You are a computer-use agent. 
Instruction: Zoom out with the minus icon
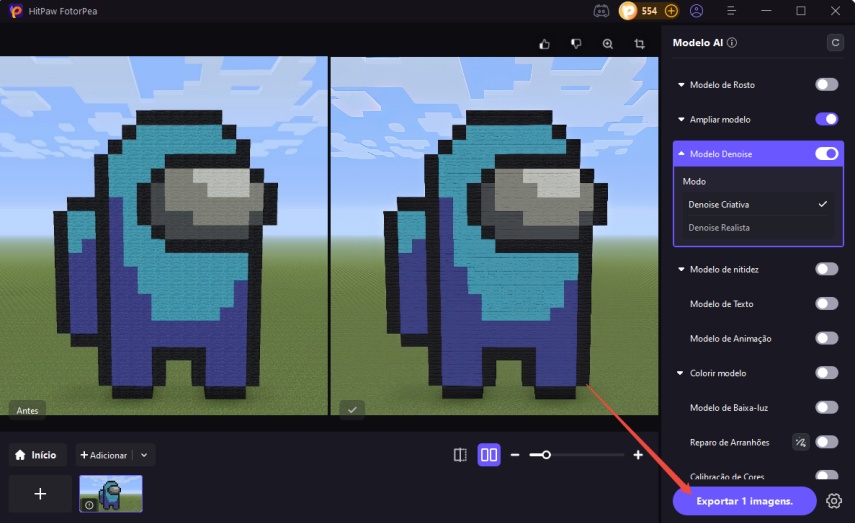coord(515,455)
